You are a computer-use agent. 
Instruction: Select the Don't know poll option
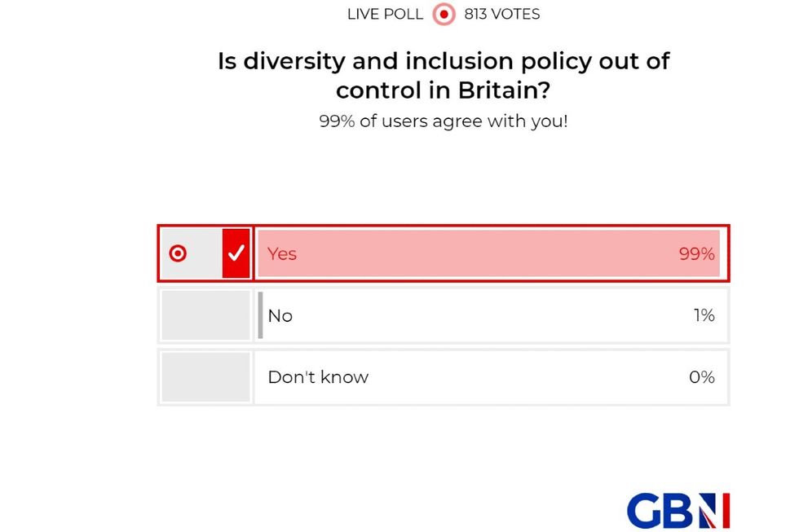tap(443, 376)
